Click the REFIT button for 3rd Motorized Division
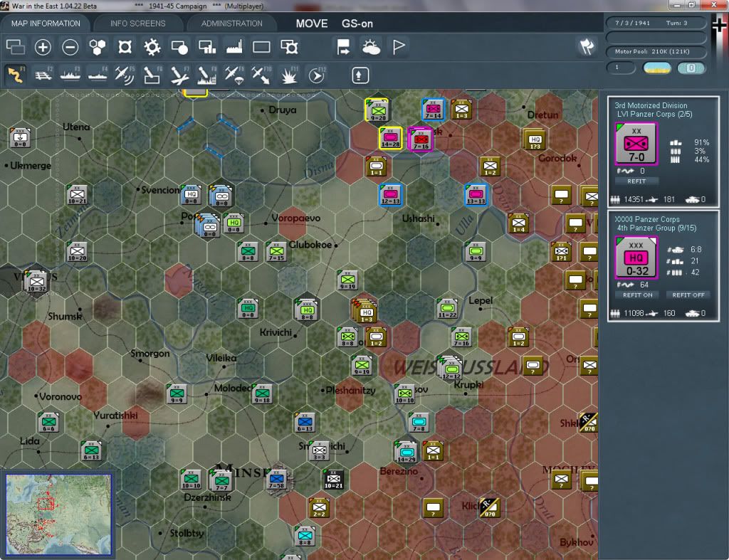729x560 pixels. pyautogui.click(x=636, y=181)
